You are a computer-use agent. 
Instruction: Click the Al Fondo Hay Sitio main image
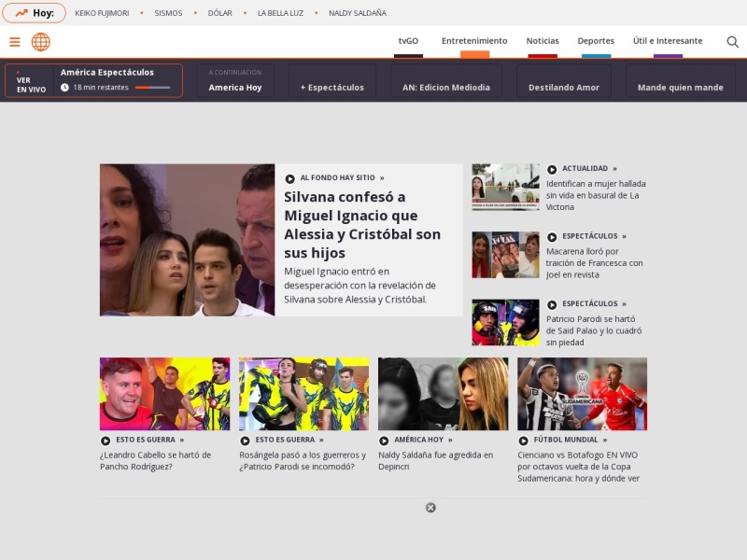(x=188, y=240)
